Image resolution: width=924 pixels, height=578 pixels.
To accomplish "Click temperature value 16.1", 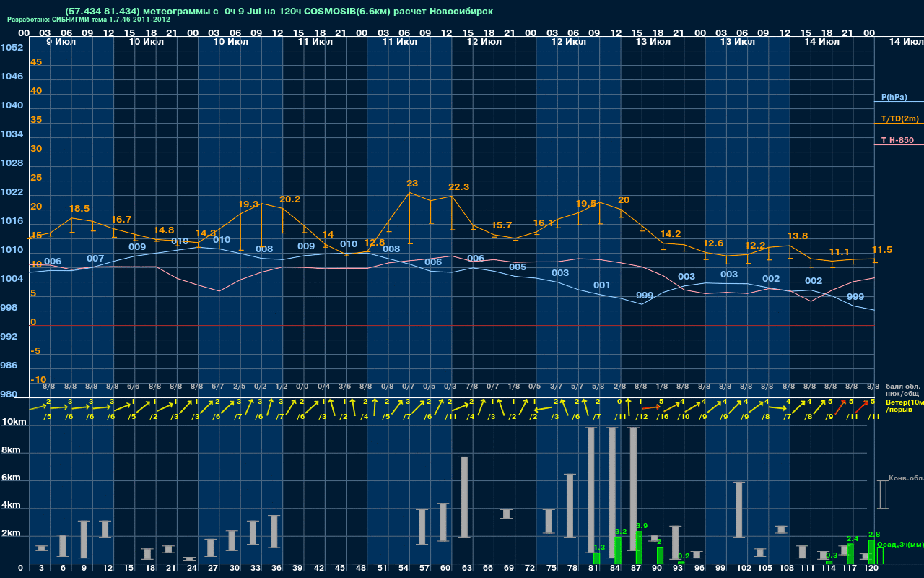I will (x=544, y=223).
